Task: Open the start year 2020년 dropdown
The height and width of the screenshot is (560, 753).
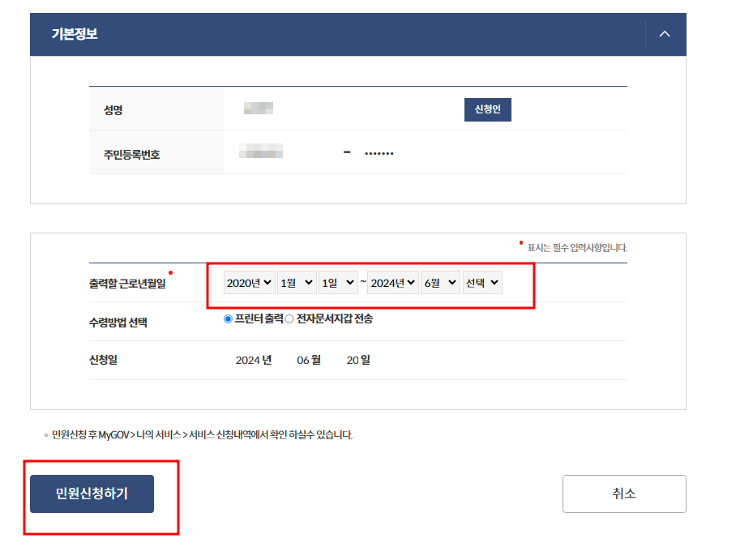Action: click(249, 282)
